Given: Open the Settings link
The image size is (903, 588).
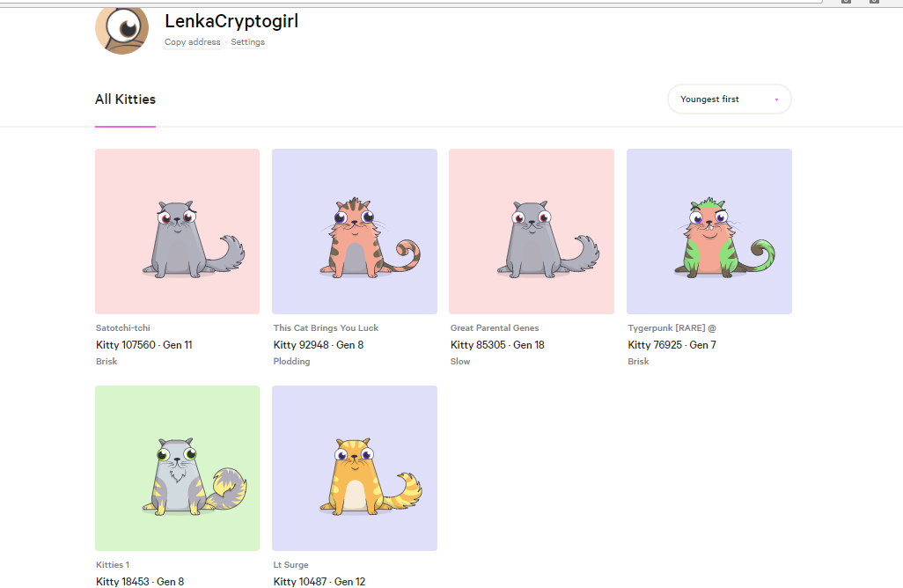Looking at the screenshot, I should tap(247, 42).
